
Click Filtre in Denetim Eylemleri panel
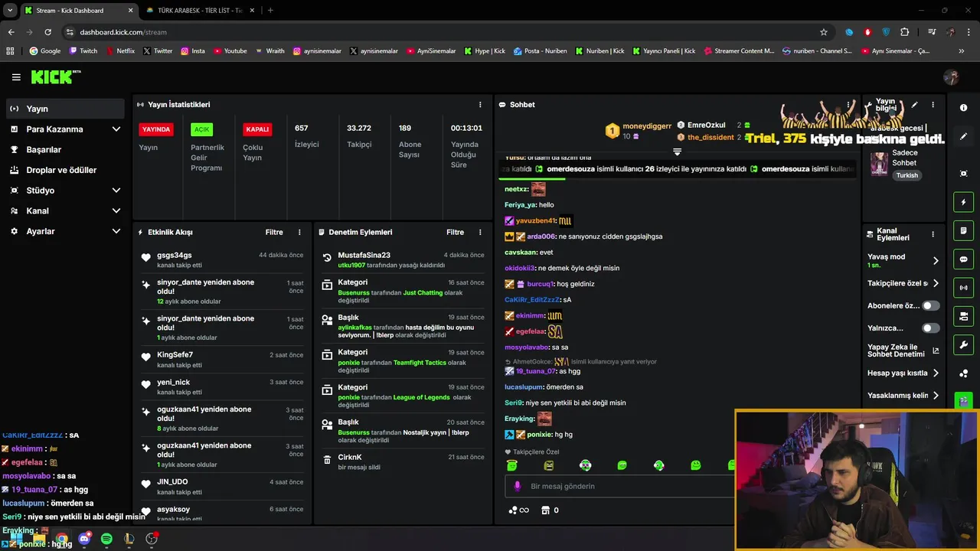[x=455, y=232]
